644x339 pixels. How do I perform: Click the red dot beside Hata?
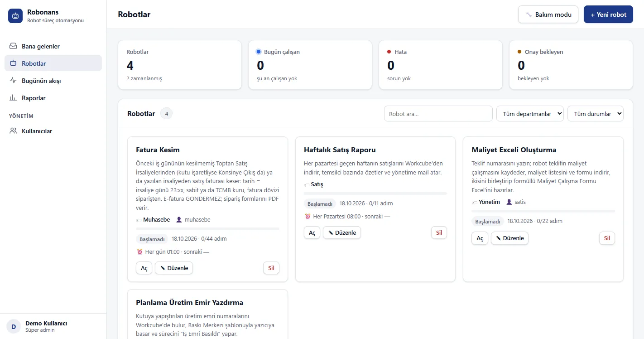tap(389, 52)
